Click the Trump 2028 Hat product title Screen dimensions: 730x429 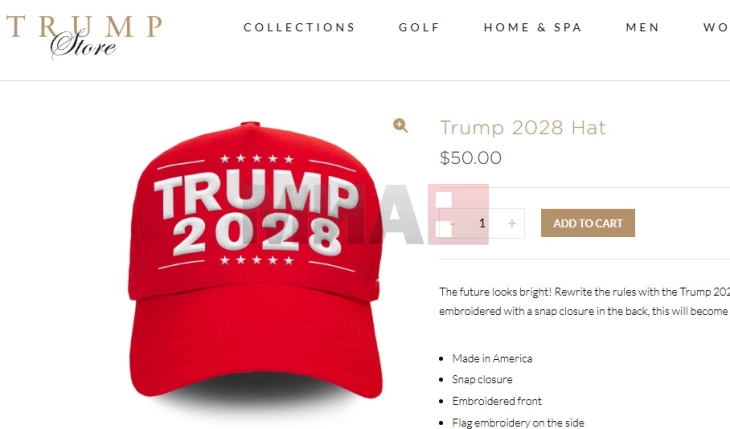pyautogui.click(x=523, y=128)
